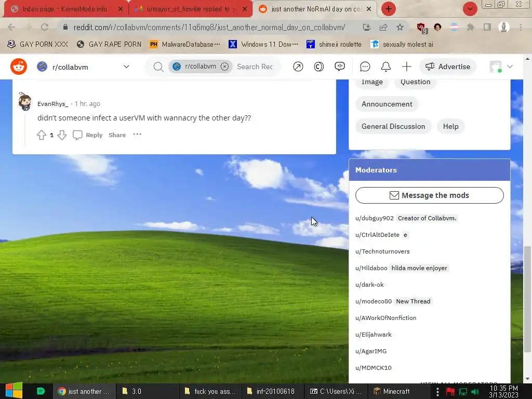The width and height of the screenshot is (532, 399).
Task: Open the Popular arrow icon
Action: coord(298,66)
